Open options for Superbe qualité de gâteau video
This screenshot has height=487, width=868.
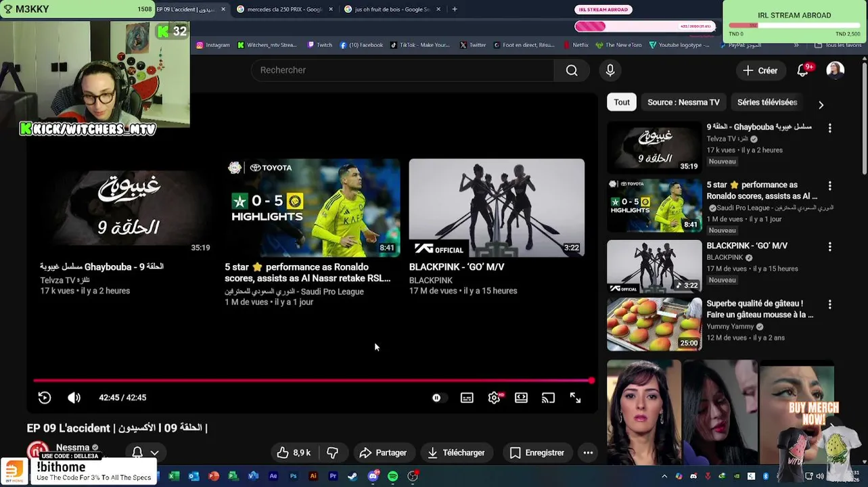tap(829, 305)
